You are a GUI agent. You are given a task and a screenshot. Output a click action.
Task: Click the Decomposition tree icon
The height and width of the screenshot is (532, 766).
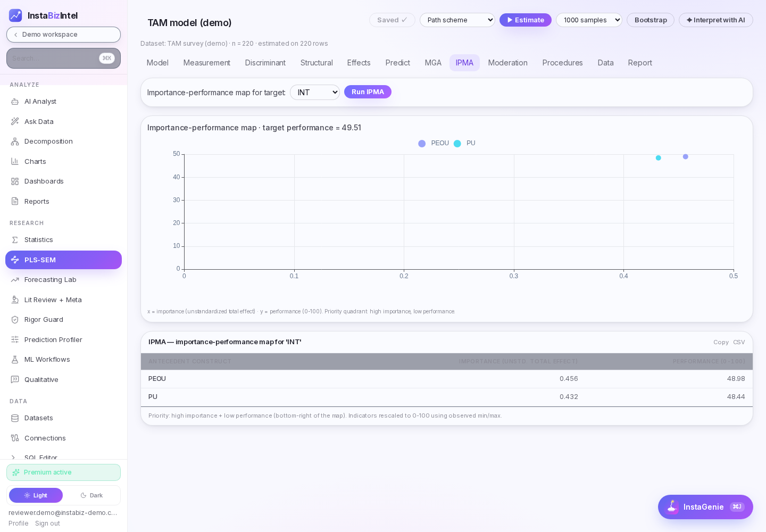15,142
